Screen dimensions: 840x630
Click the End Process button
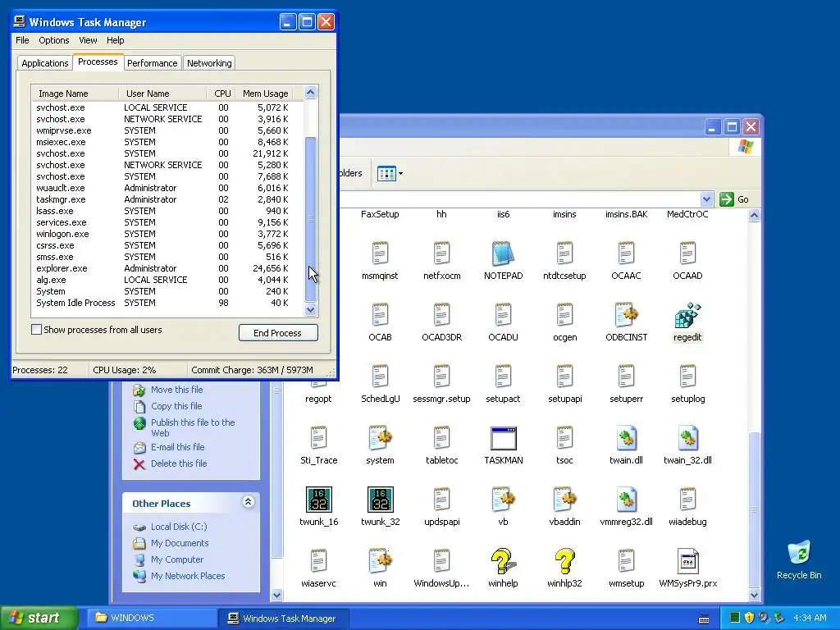(278, 333)
